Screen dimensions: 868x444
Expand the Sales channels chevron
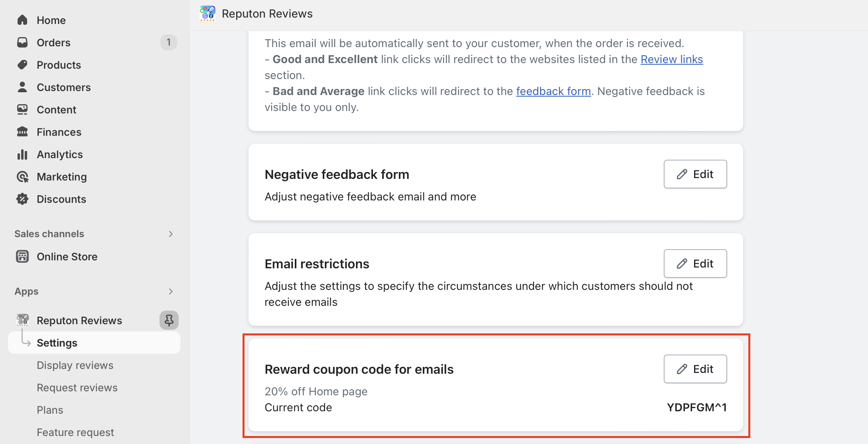pos(171,234)
